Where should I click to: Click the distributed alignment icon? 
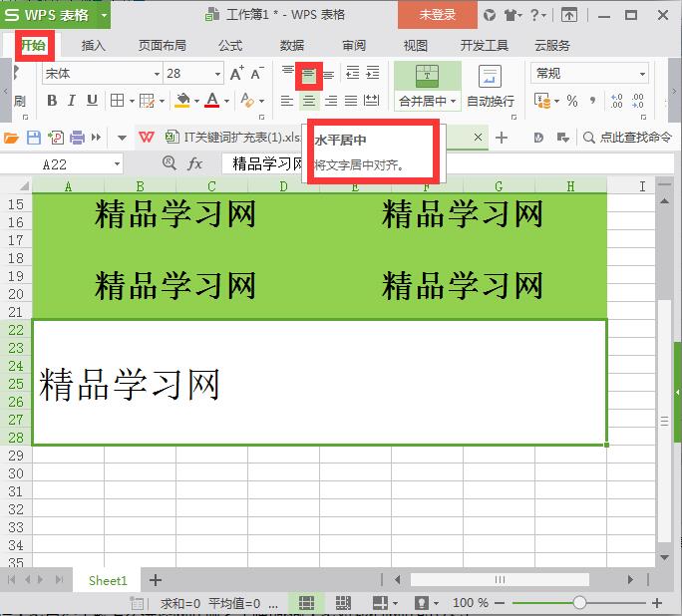tap(371, 101)
